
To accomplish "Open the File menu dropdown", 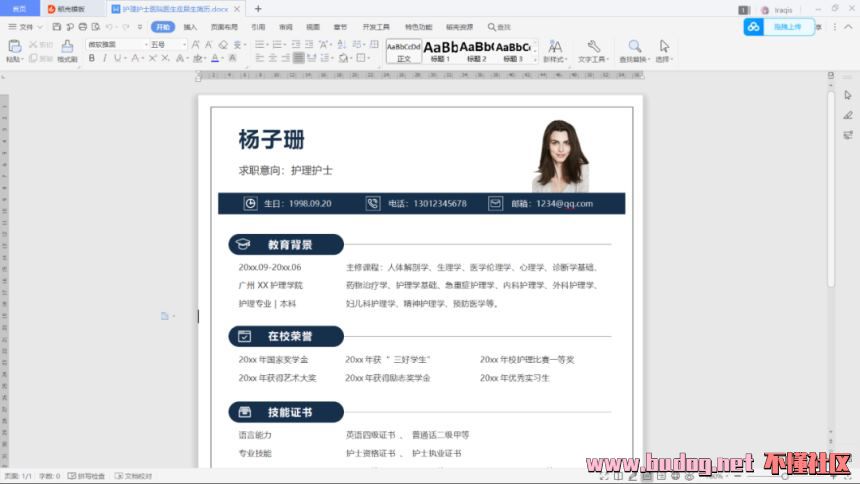I will coord(26,27).
